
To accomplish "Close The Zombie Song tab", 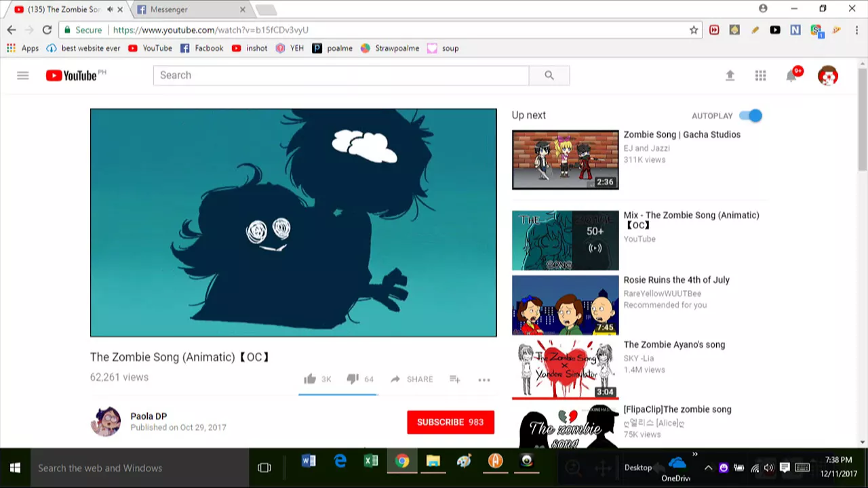I will click(120, 9).
